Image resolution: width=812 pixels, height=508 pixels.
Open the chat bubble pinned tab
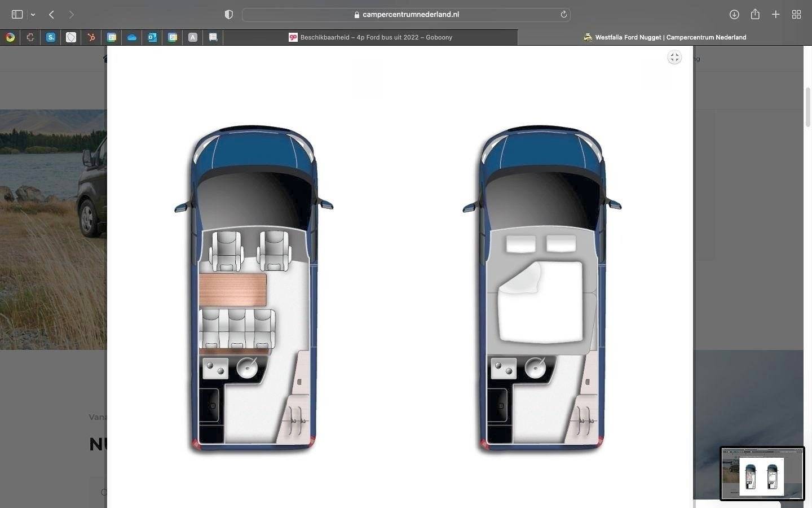coord(213,37)
